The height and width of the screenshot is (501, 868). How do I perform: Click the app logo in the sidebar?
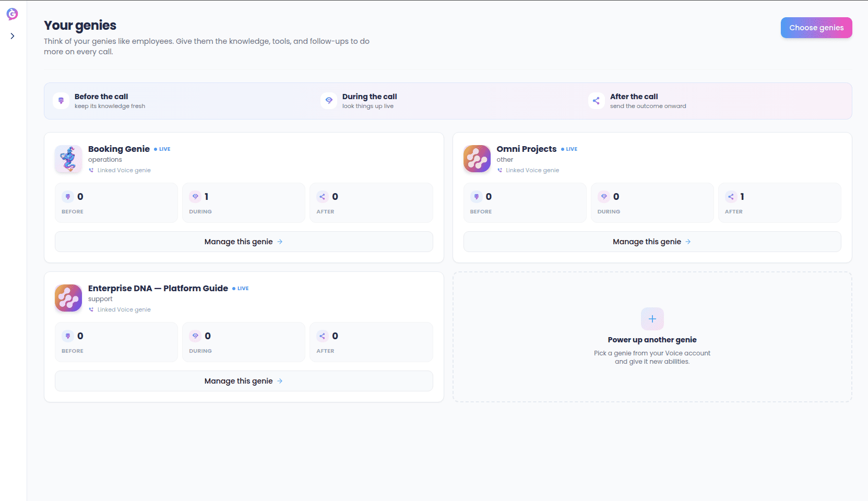coord(12,14)
